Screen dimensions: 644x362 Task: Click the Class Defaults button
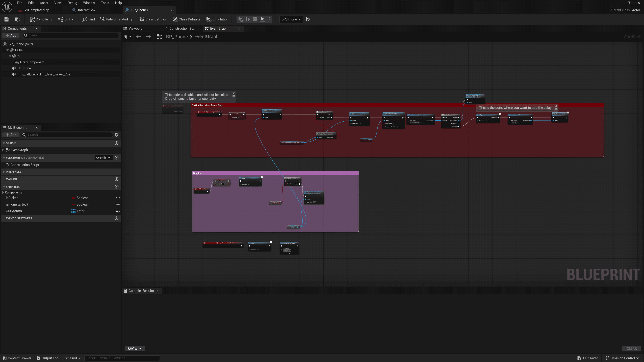click(187, 19)
